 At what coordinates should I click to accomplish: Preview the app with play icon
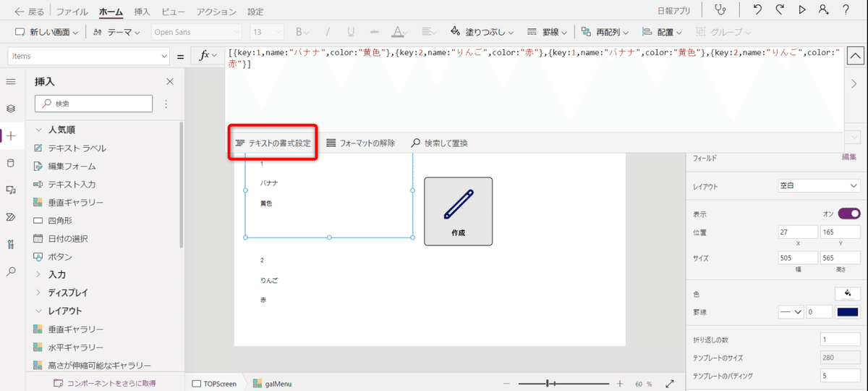(801, 10)
